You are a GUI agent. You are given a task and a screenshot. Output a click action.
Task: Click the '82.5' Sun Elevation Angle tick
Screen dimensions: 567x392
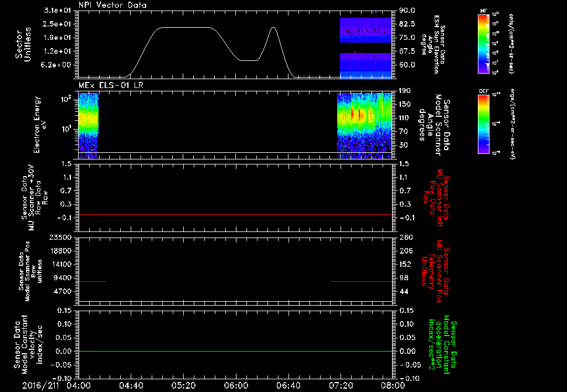(x=407, y=24)
